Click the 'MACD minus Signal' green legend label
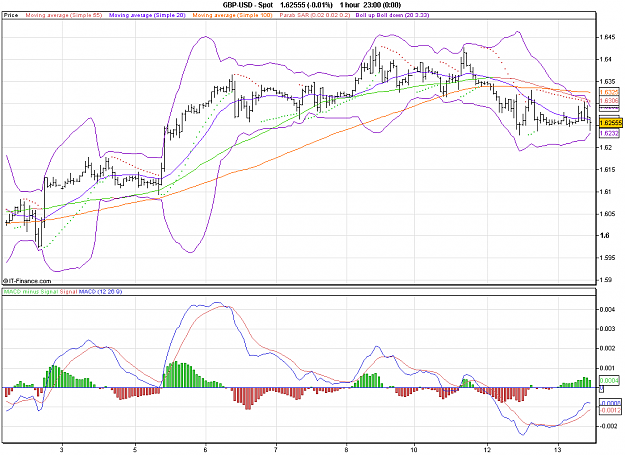This screenshot has width=625, height=455. 31,292
